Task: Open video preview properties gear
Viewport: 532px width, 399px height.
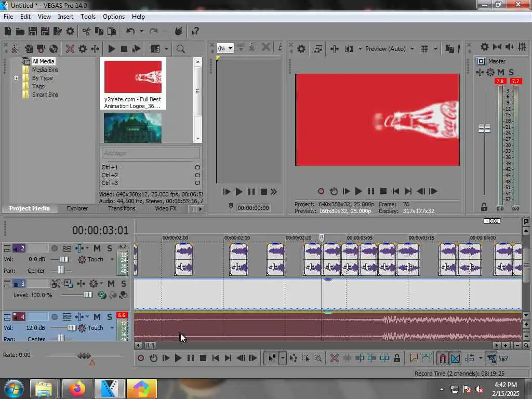Action: 301,49
